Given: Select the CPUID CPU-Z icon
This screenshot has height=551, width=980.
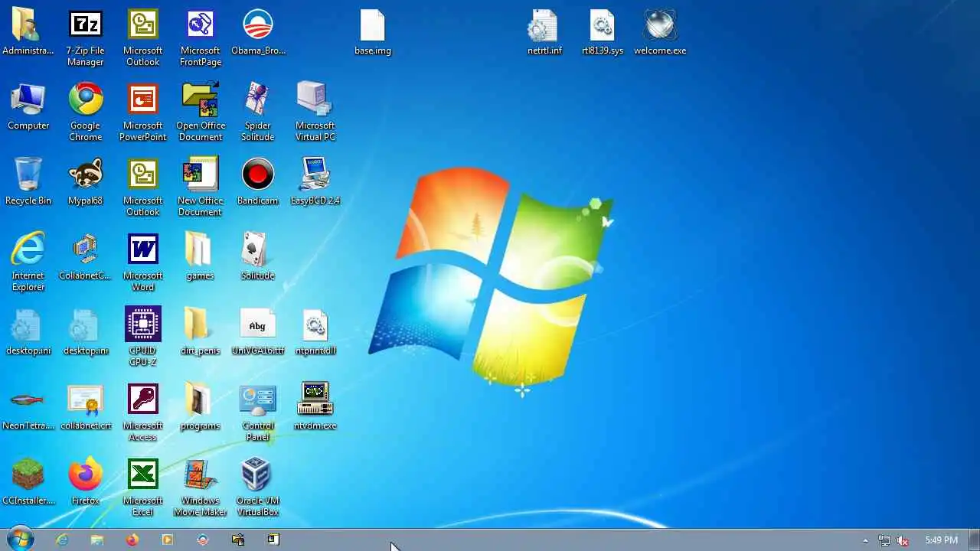Looking at the screenshot, I should tap(143, 337).
